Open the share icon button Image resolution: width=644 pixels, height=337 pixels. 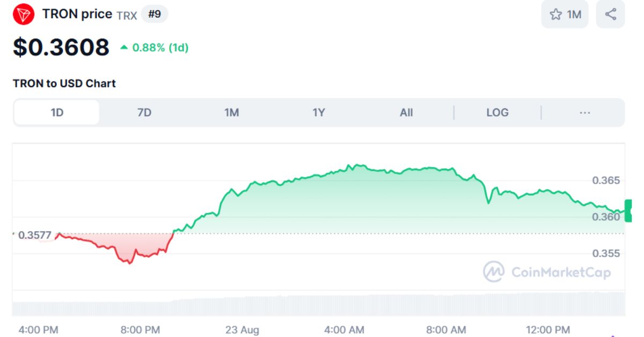(x=611, y=14)
